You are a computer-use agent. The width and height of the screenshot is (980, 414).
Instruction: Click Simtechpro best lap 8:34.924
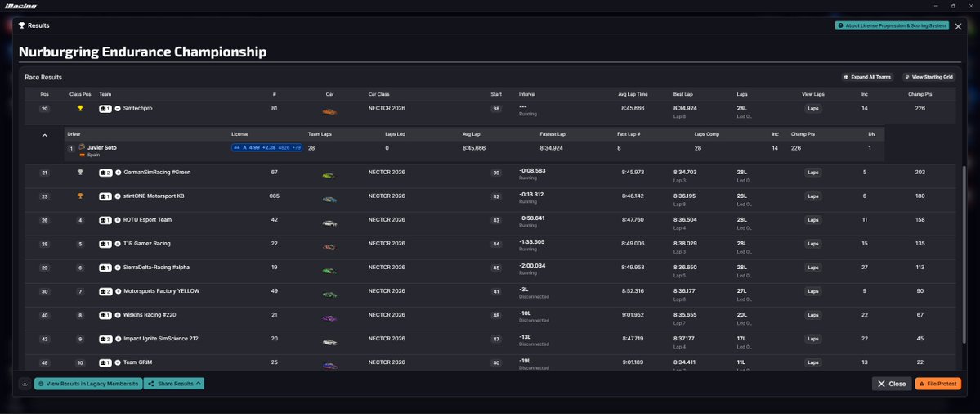click(x=685, y=108)
